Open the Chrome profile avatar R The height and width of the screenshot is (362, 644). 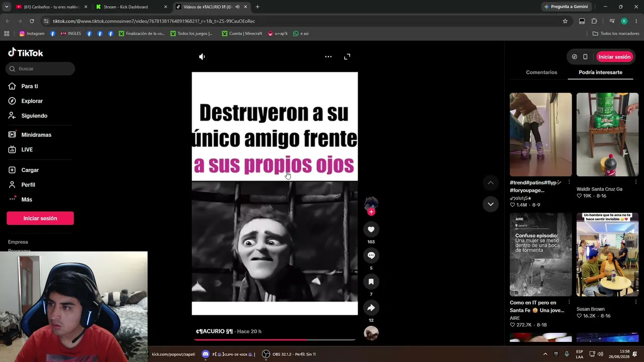(x=624, y=21)
